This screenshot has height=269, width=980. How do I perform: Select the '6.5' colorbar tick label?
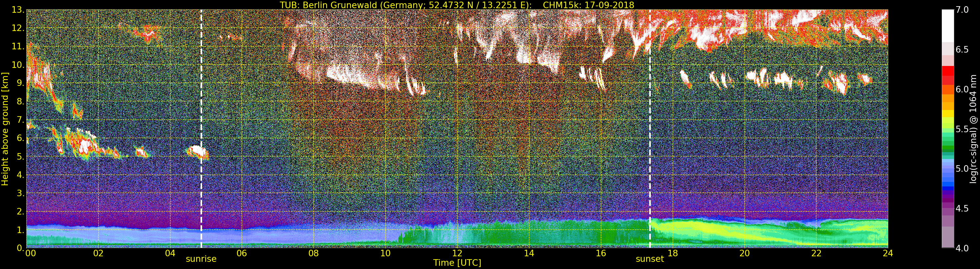pos(962,50)
